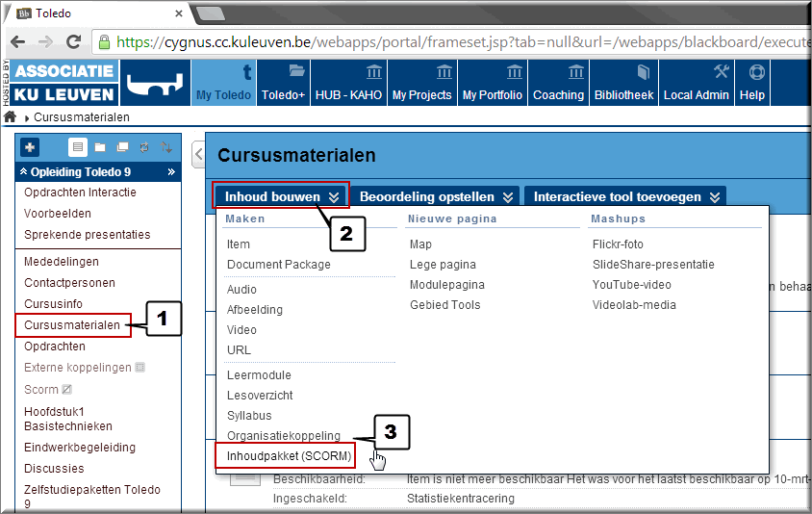
Task: Click the home breadcrumb icon
Action: [10, 117]
